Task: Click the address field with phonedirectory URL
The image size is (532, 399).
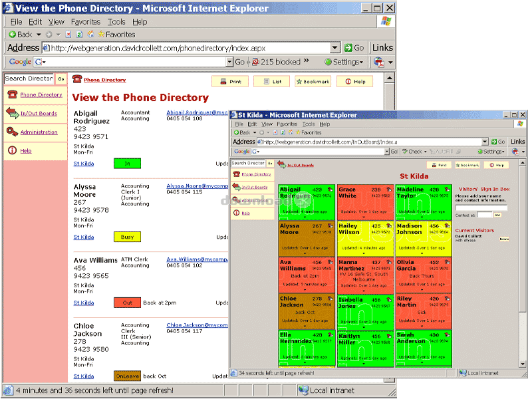Action: 187,48
